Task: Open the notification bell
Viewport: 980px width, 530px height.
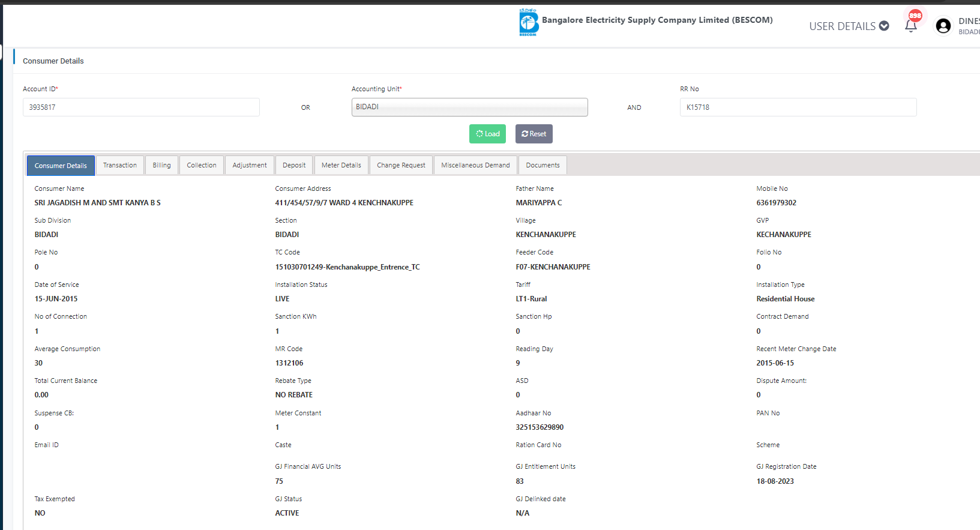Action: pos(911,26)
